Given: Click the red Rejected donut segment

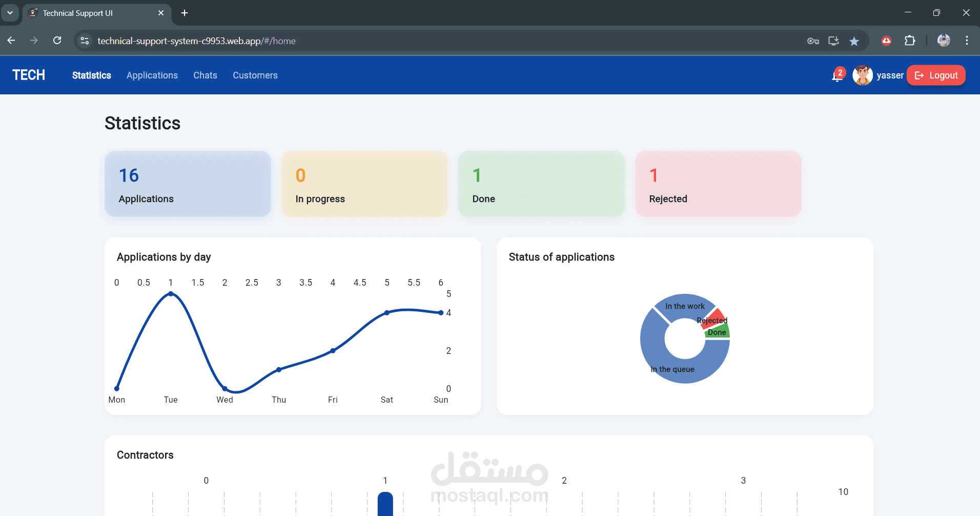Looking at the screenshot, I should pyautogui.click(x=716, y=318).
